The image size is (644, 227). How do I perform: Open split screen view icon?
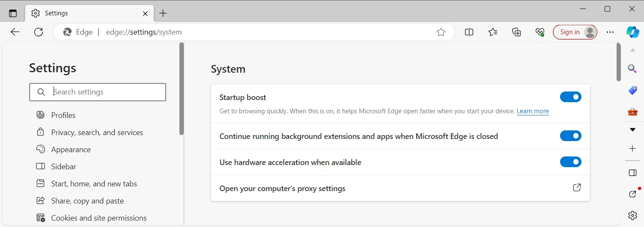coord(469,32)
